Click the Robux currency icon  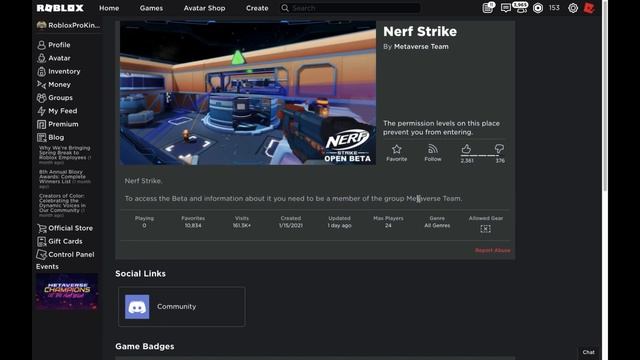point(538,8)
